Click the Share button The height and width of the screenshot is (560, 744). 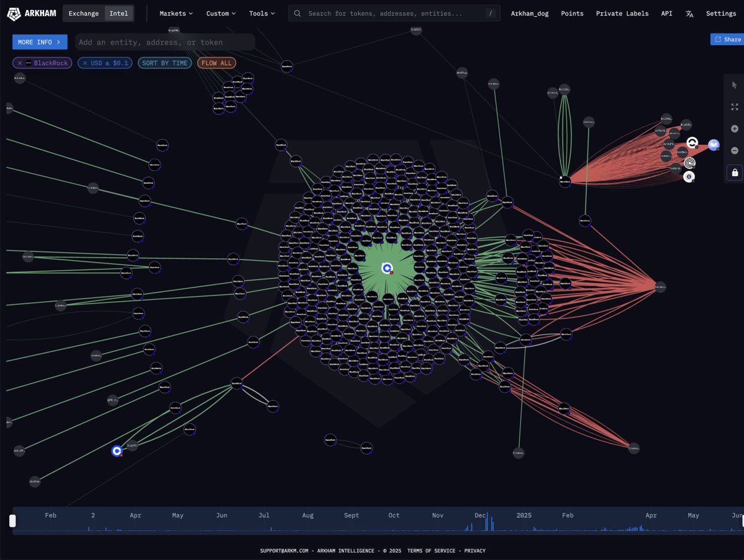[x=727, y=39]
